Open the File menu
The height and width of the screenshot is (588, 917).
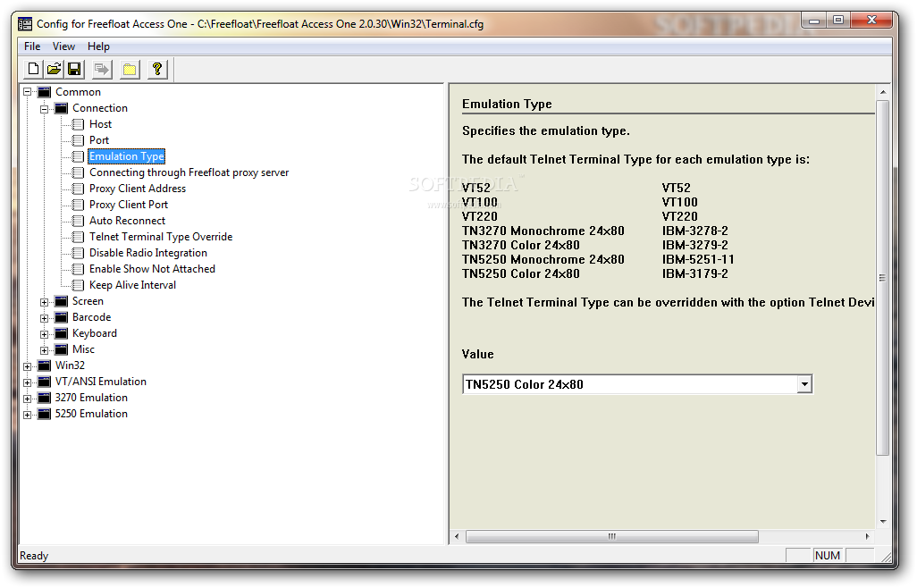coord(32,46)
